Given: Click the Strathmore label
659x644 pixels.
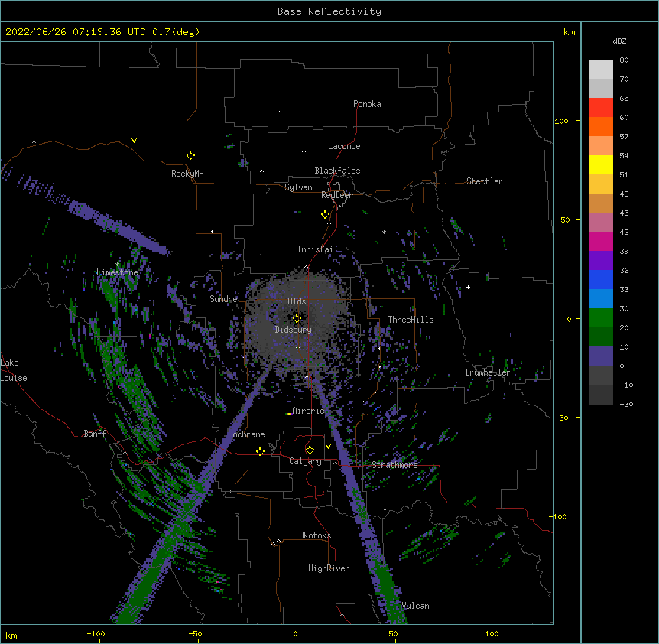Looking at the screenshot, I should (394, 465).
